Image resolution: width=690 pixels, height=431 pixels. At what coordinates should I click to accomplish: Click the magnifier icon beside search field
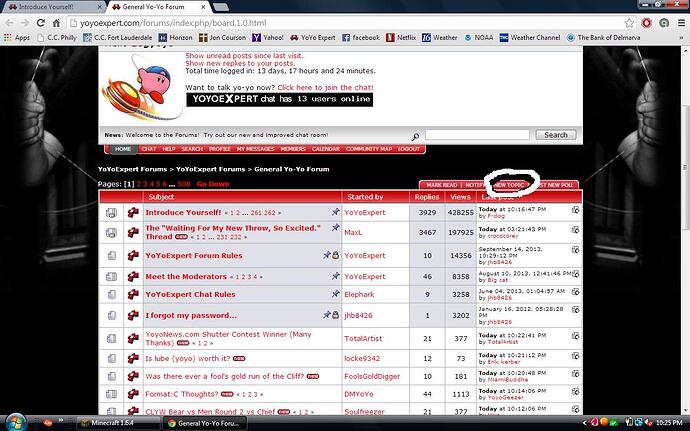click(415, 137)
